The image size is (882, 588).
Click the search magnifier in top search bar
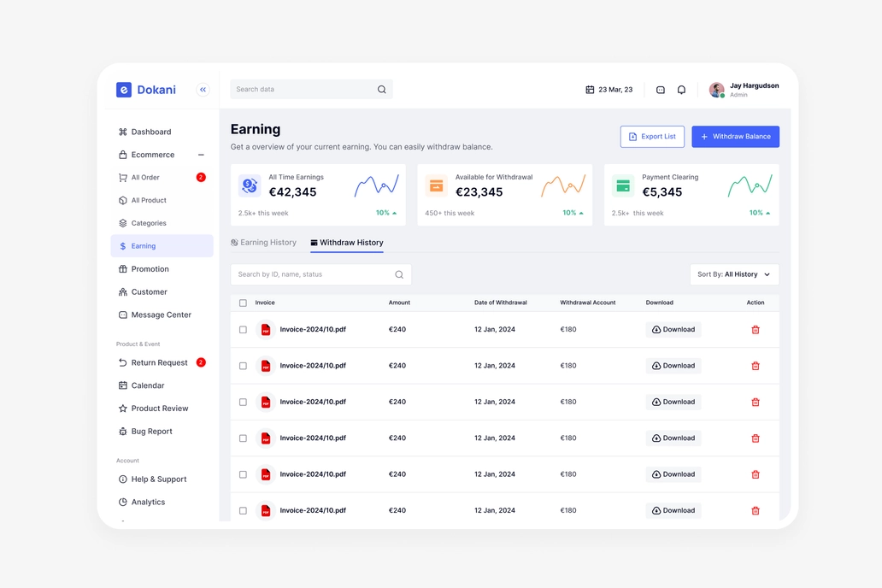pos(381,90)
